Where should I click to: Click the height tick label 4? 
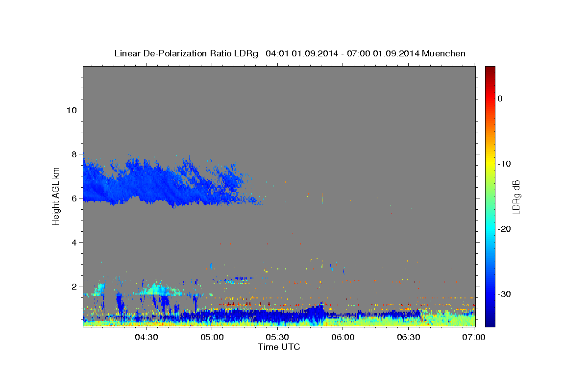(x=74, y=243)
